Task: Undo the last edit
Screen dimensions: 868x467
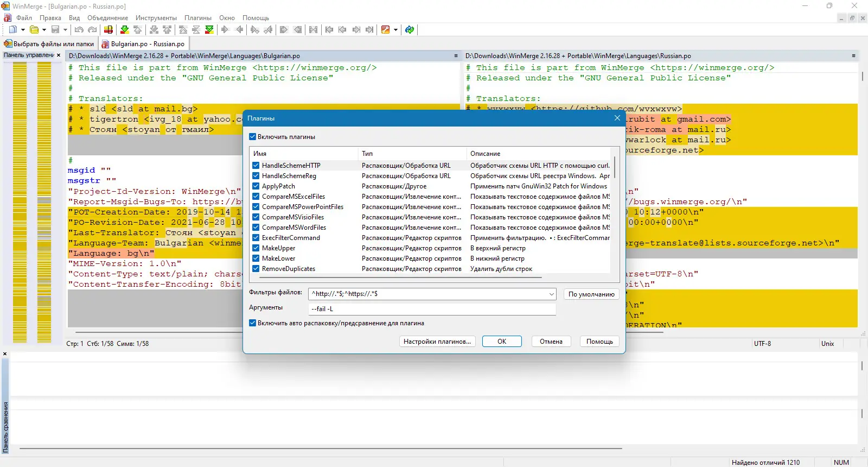Action: coord(79,30)
